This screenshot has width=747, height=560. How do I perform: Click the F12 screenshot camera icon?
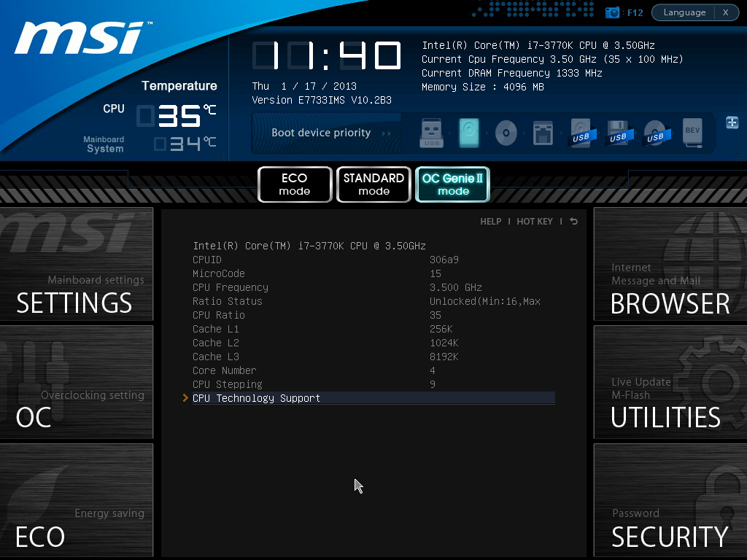pos(612,12)
